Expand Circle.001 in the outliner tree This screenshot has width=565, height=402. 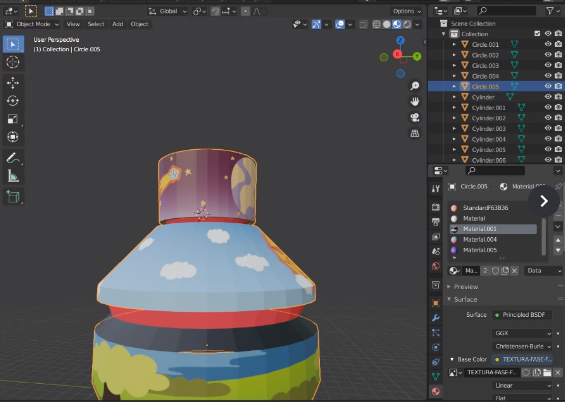(x=454, y=44)
